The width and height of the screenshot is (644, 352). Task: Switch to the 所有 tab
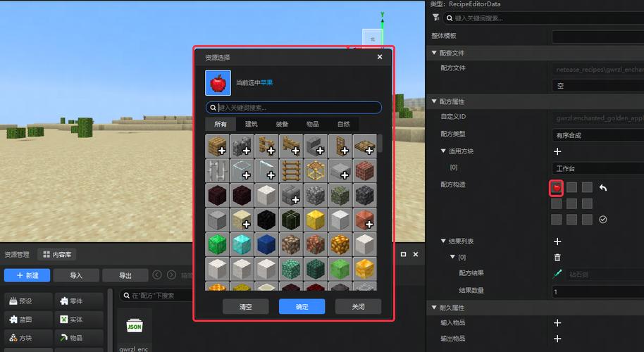(x=221, y=124)
